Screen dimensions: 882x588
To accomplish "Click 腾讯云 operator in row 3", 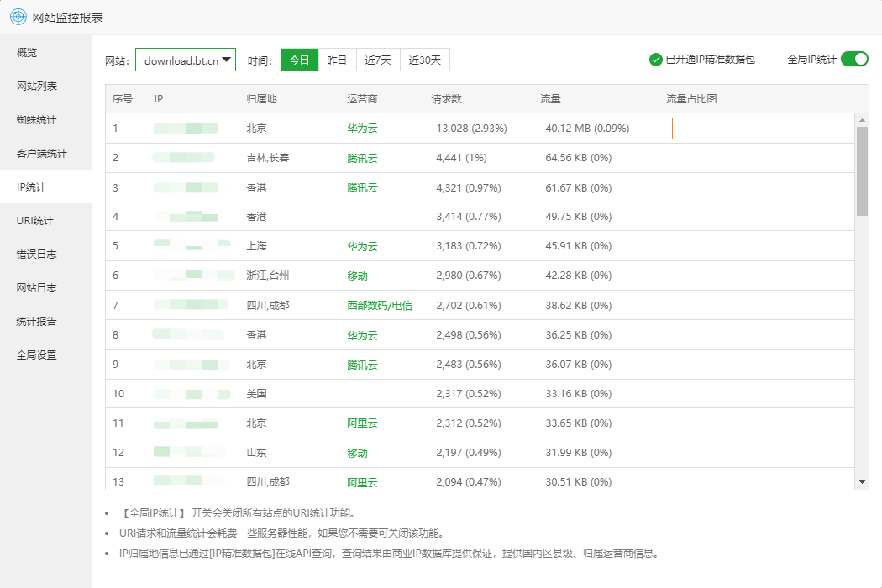I will 362,188.
